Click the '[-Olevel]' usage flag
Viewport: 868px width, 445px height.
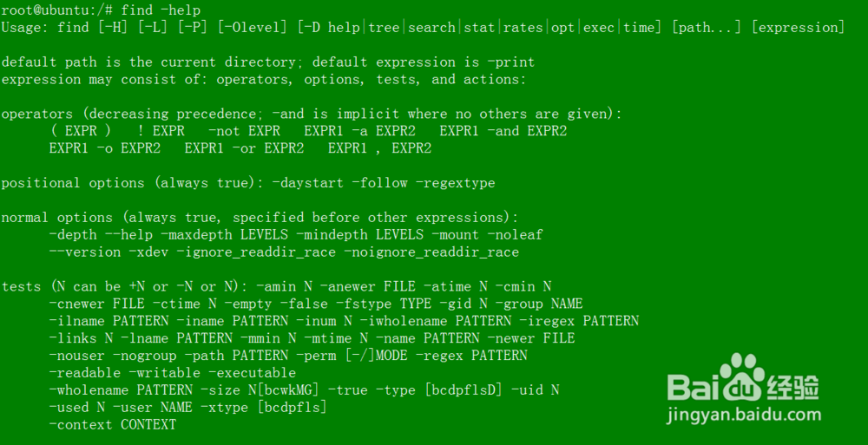[253, 27]
